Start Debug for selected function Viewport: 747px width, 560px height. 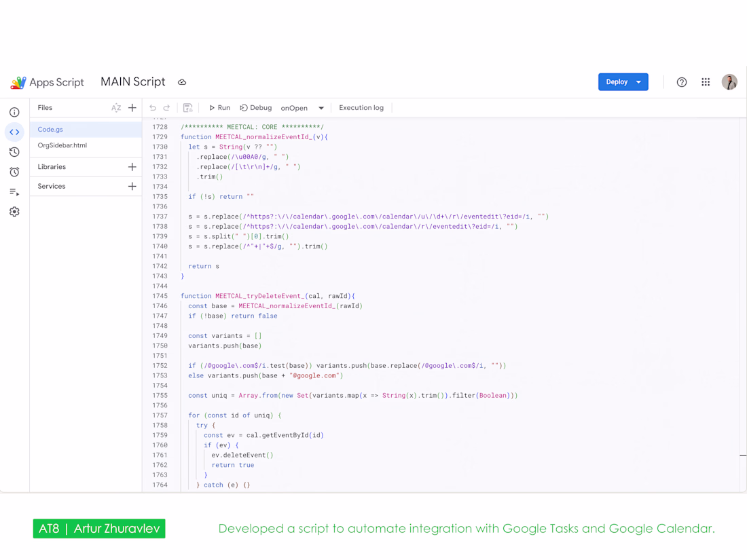[256, 108]
